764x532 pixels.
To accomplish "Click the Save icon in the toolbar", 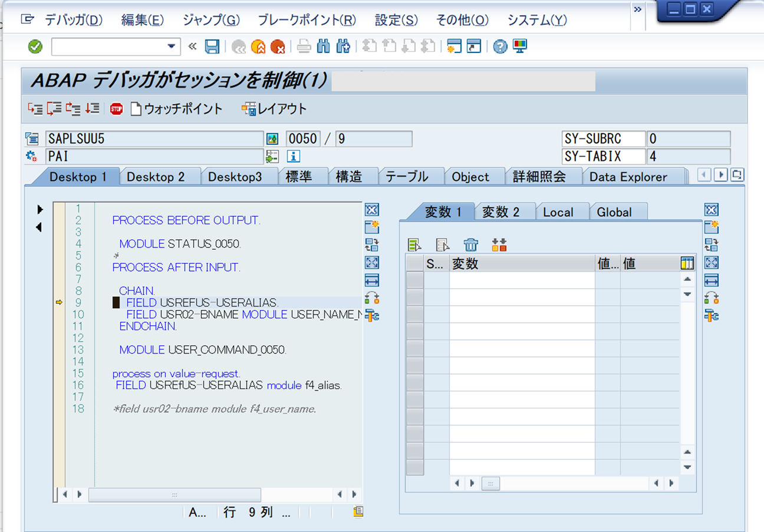I will coord(213,47).
